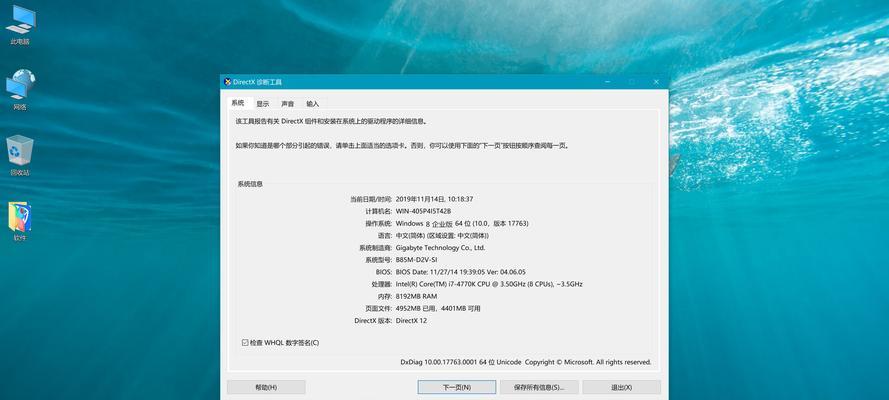Click 保存所有信息(S)... button
Image resolution: width=889 pixels, height=400 pixels.
(539, 388)
